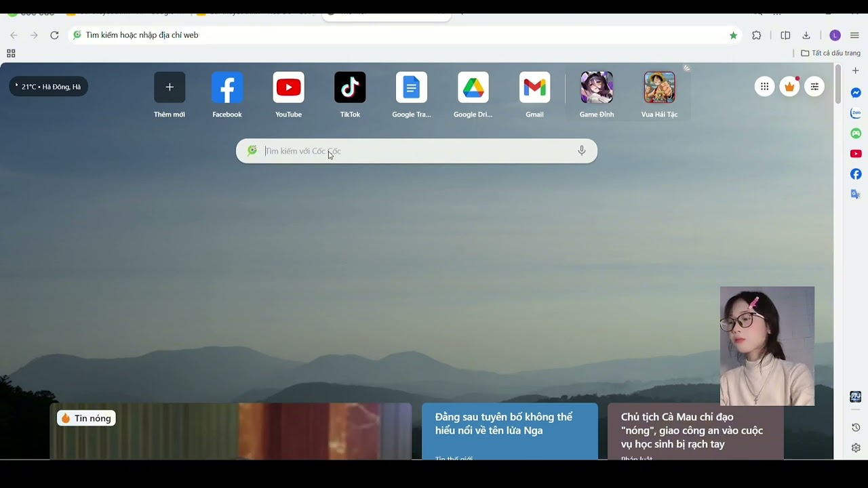Click the orange crown button
This screenshot has height=488, width=868.
tap(789, 86)
